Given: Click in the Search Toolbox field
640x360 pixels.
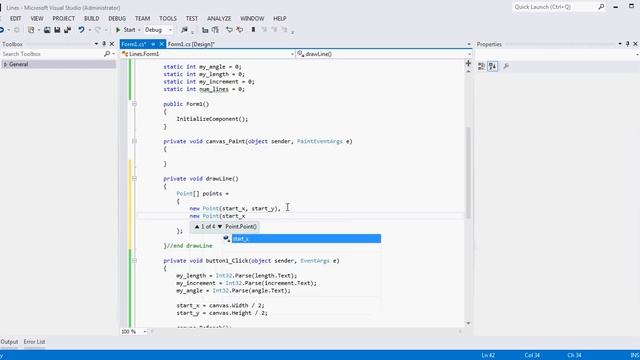Looking at the screenshot, I should (51, 54).
